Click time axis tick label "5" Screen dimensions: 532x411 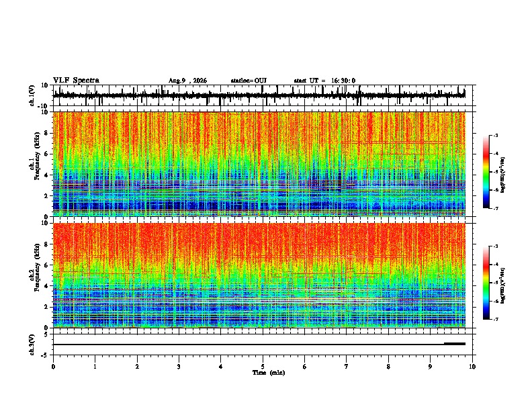(x=263, y=367)
